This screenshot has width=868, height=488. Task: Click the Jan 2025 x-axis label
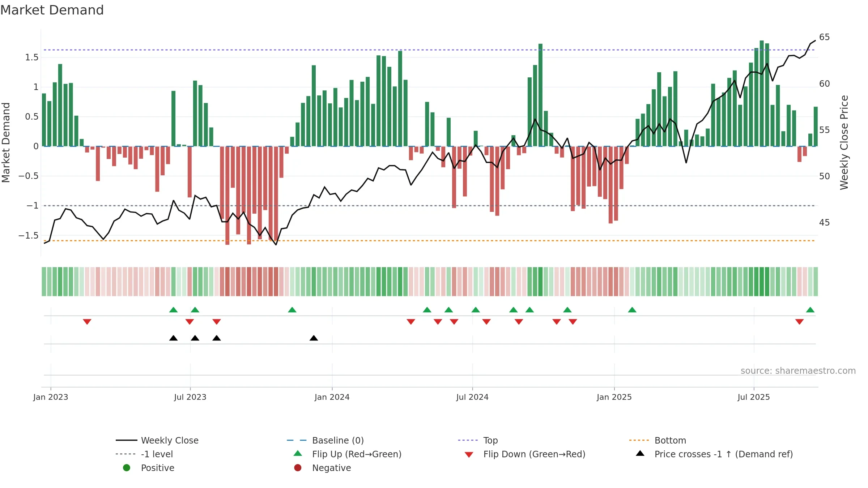pyautogui.click(x=614, y=397)
